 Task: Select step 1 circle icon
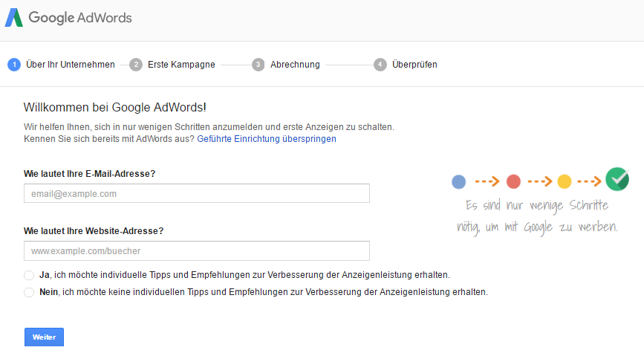tap(14, 65)
